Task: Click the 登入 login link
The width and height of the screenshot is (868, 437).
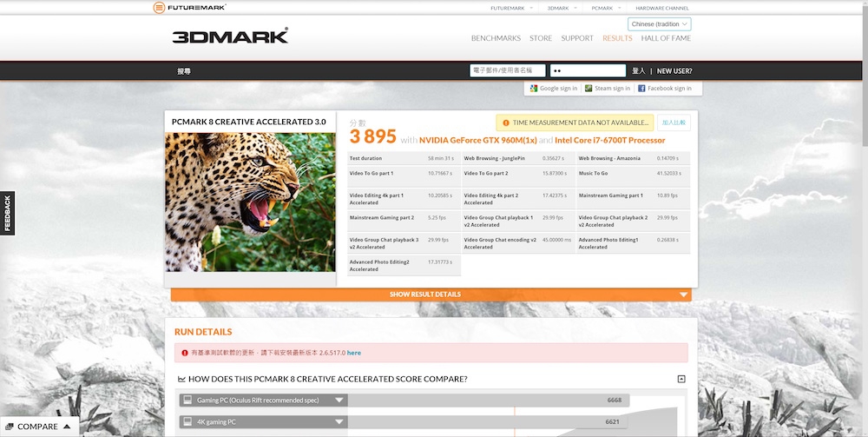Action: pyautogui.click(x=639, y=71)
